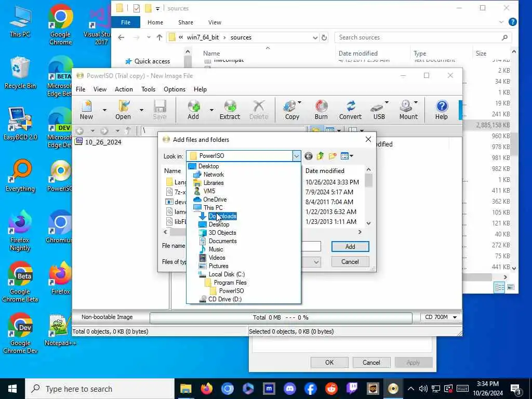The height and width of the screenshot is (399, 532).
Task: Click the Convert toolbar icon
Action: [350, 110]
